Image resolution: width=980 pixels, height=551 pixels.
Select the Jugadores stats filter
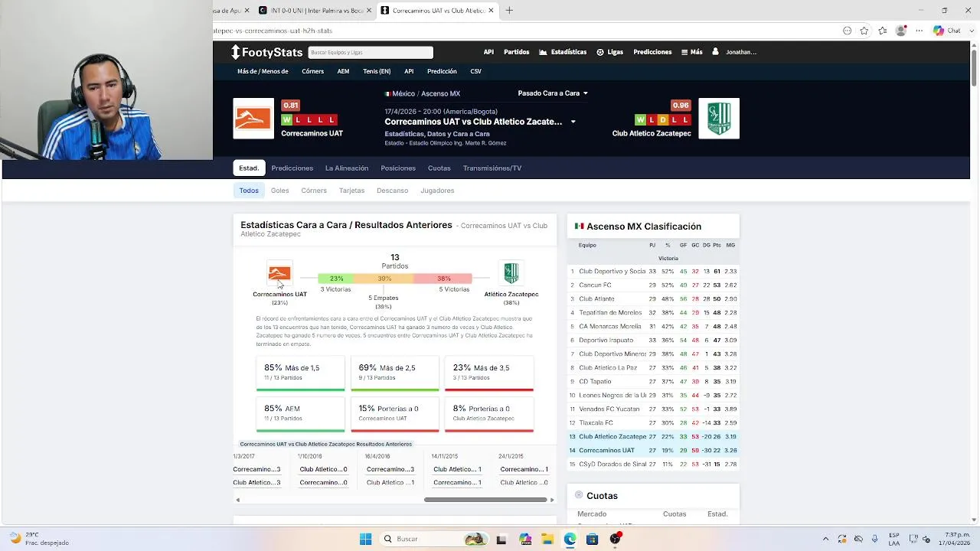tap(437, 191)
